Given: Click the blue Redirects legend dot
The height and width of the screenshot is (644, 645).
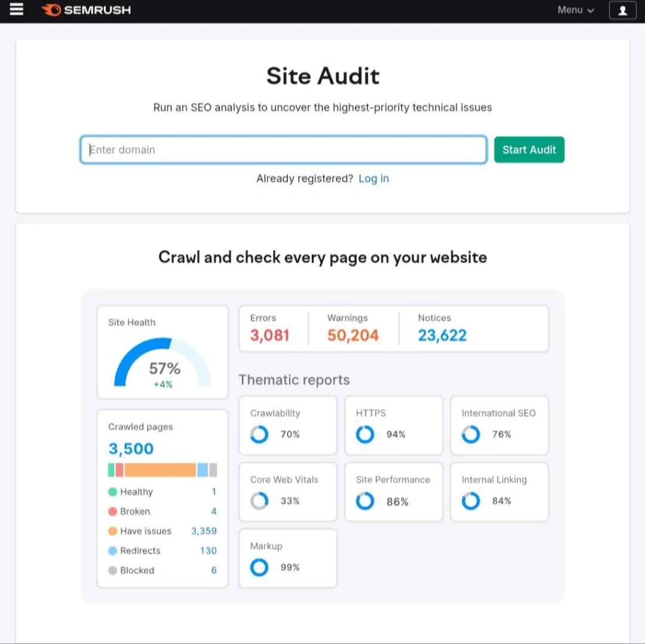Looking at the screenshot, I should 112,551.
